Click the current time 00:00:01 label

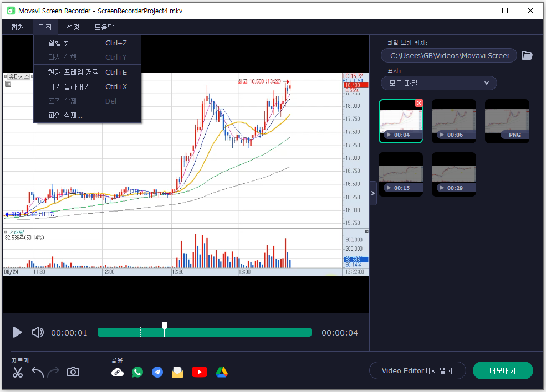pos(69,333)
